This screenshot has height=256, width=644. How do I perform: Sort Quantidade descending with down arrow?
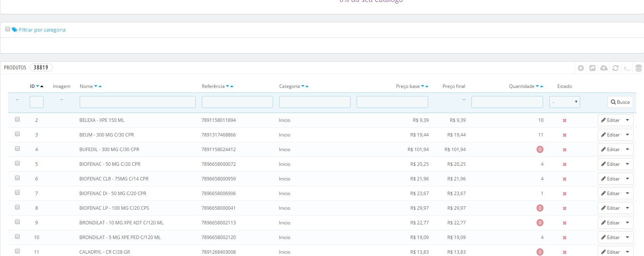[537, 86]
